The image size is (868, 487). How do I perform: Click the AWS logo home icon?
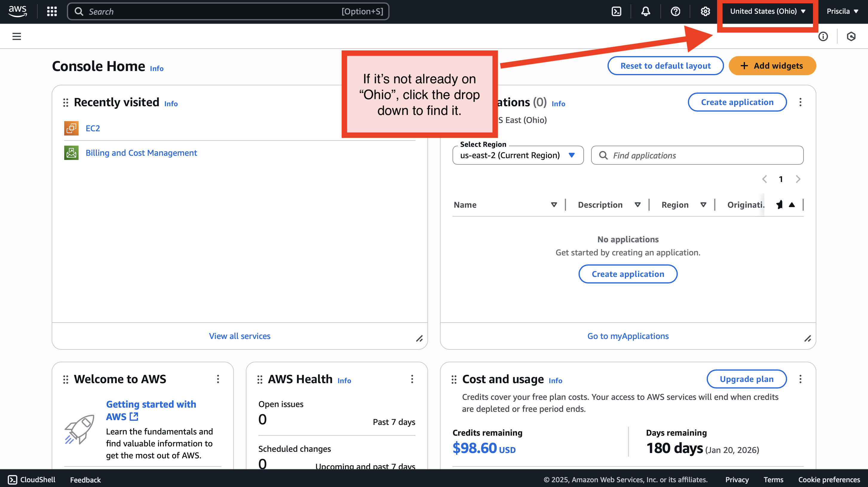point(18,11)
